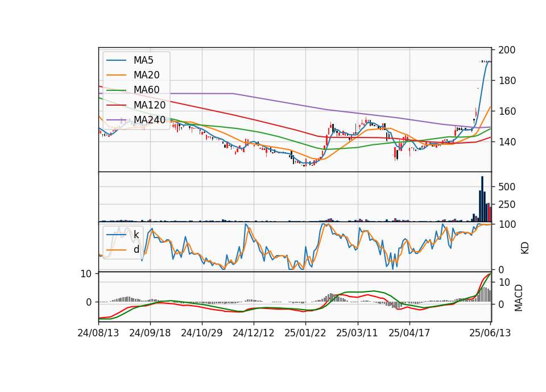This screenshot has width=546, height=392.
Task: Click the MA240 legend label
Action: 150,120
